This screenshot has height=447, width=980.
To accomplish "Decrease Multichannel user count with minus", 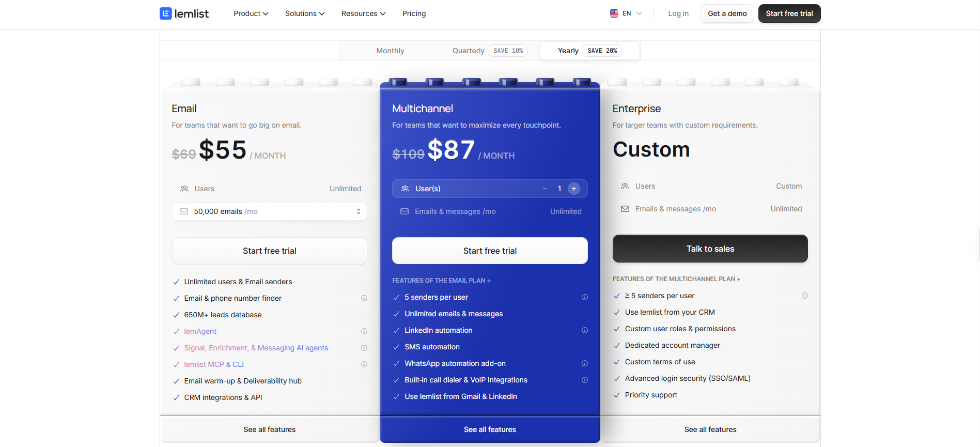I will (x=545, y=189).
